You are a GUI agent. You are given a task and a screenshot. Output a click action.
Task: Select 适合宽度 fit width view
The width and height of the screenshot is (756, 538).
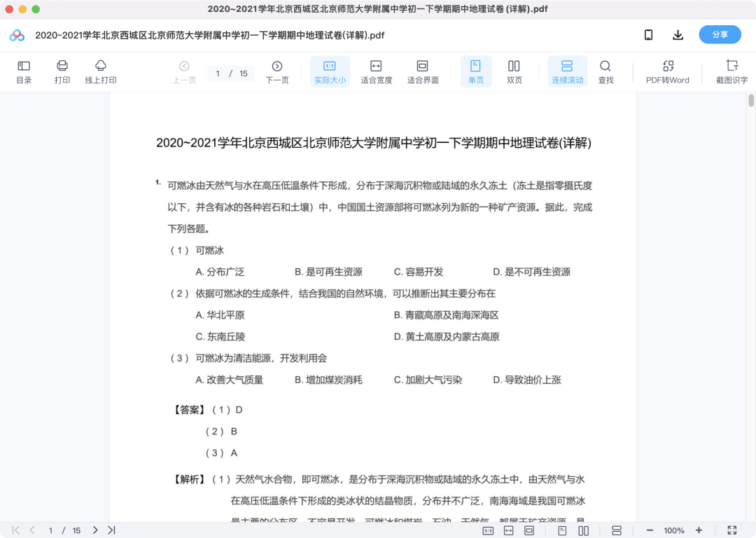tap(376, 72)
